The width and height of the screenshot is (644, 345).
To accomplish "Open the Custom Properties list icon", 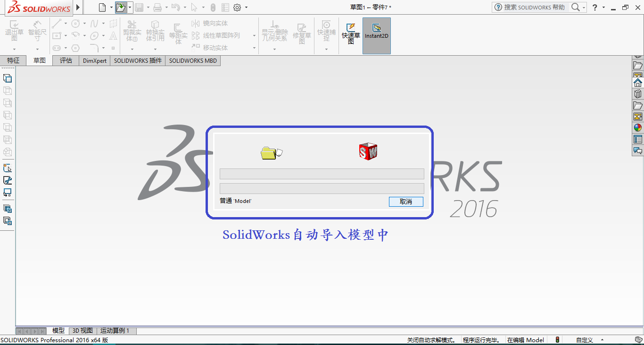I will pyautogui.click(x=638, y=139).
